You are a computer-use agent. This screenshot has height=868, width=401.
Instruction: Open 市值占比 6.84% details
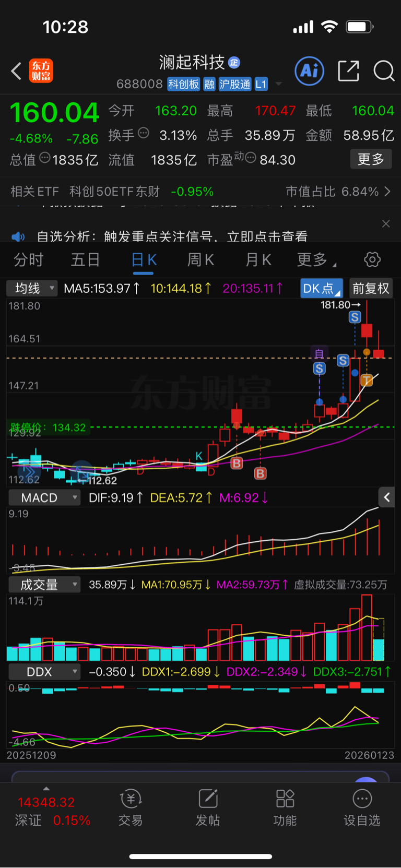click(x=338, y=192)
